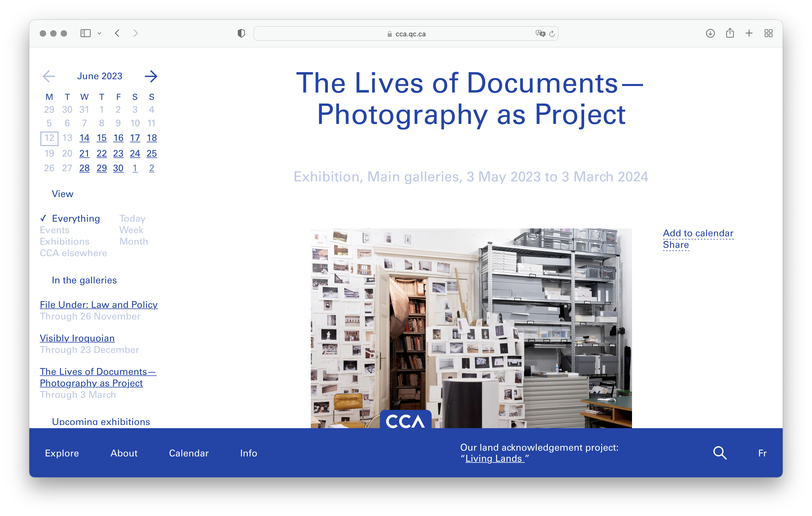Click the translate page icon in address bar
Viewport: 812px width, 516px height.
(540, 33)
